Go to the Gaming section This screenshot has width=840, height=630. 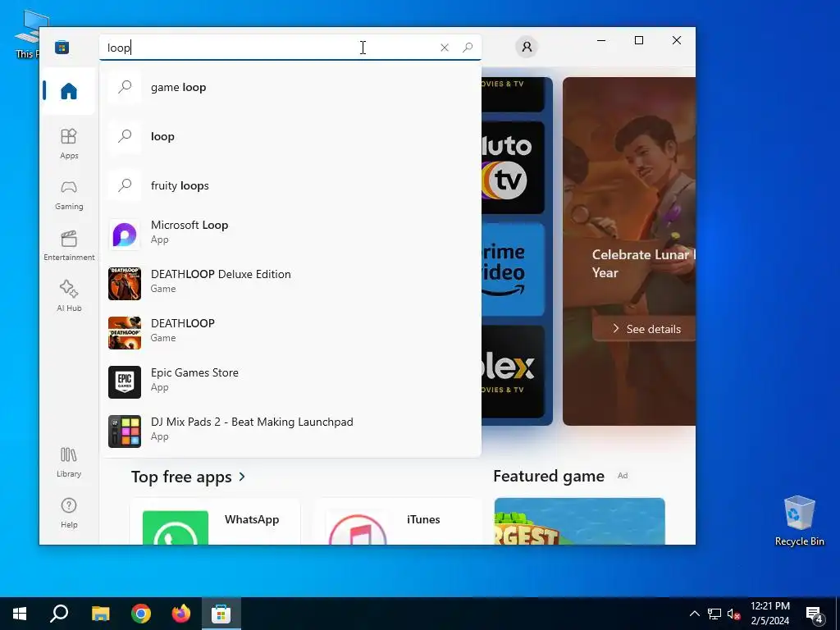pos(69,194)
